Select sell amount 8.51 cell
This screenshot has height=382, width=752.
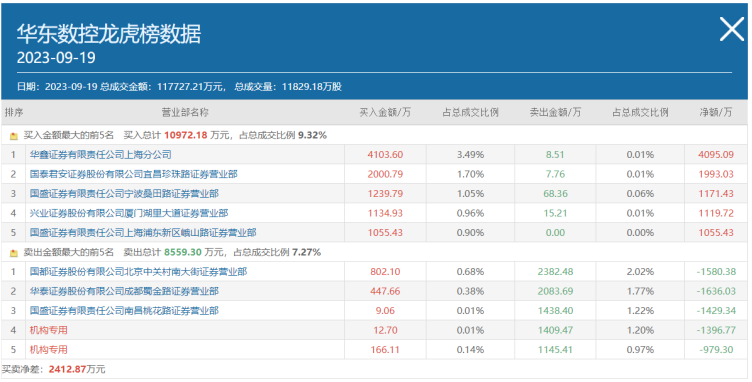tap(555, 155)
